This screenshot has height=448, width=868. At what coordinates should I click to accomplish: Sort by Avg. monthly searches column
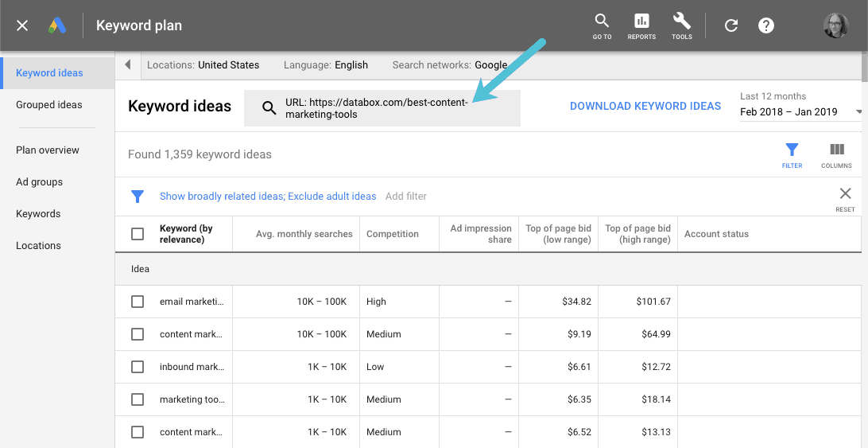click(x=304, y=234)
